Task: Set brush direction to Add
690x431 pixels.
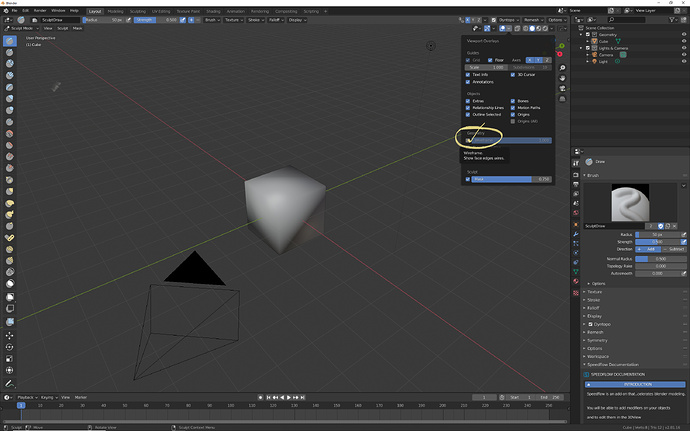Action: pyautogui.click(x=648, y=249)
